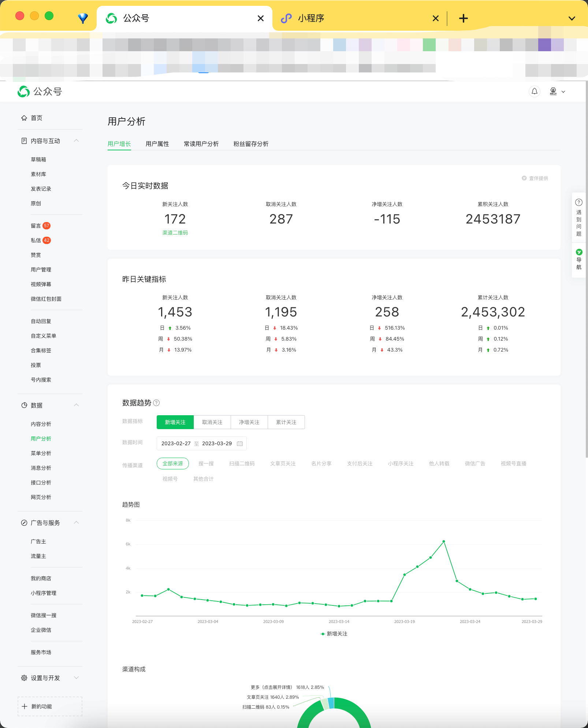The image size is (588, 728).
Task: Switch to 用户增长 tab
Action: [x=119, y=144]
